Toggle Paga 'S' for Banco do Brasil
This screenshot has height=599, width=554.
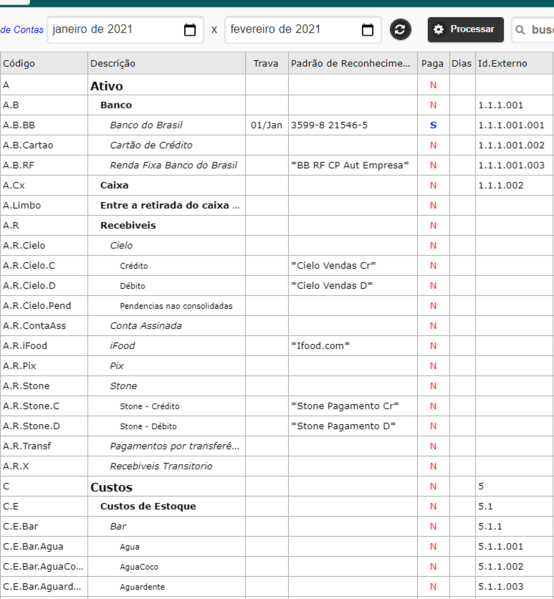[433, 125]
